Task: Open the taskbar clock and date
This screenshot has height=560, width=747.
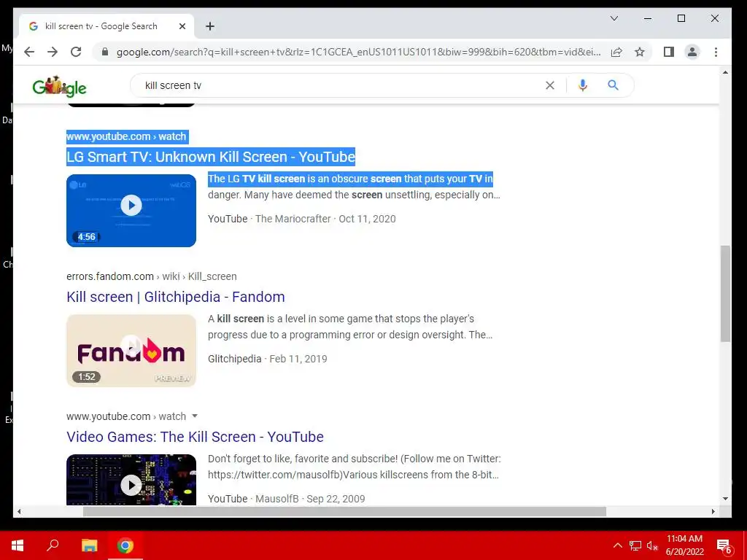Action: click(x=684, y=545)
